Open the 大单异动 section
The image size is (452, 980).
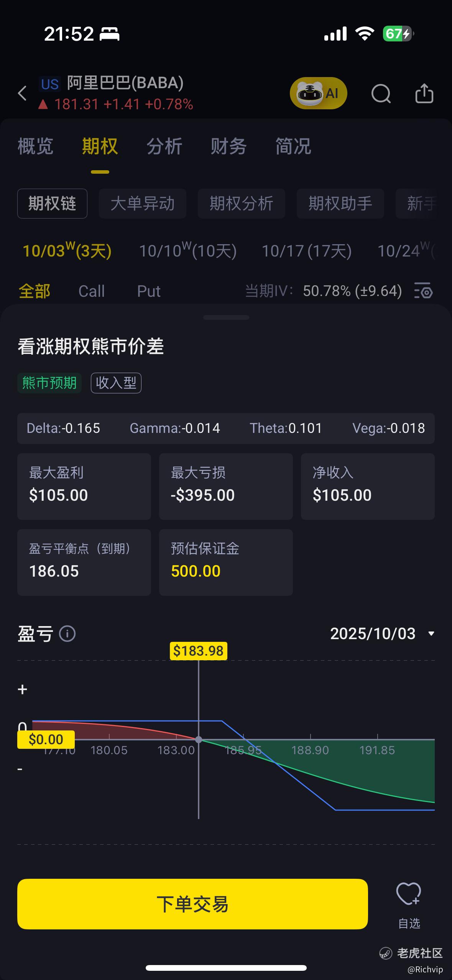[x=143, y=203]
